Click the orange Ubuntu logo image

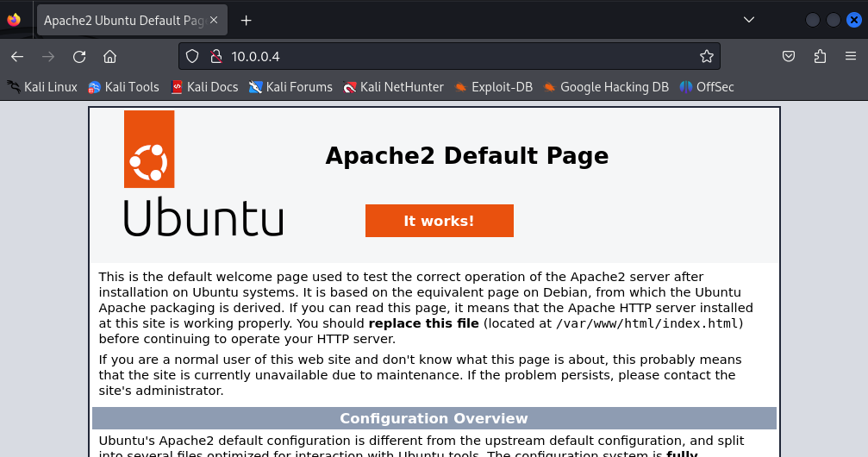coord(149,149)
